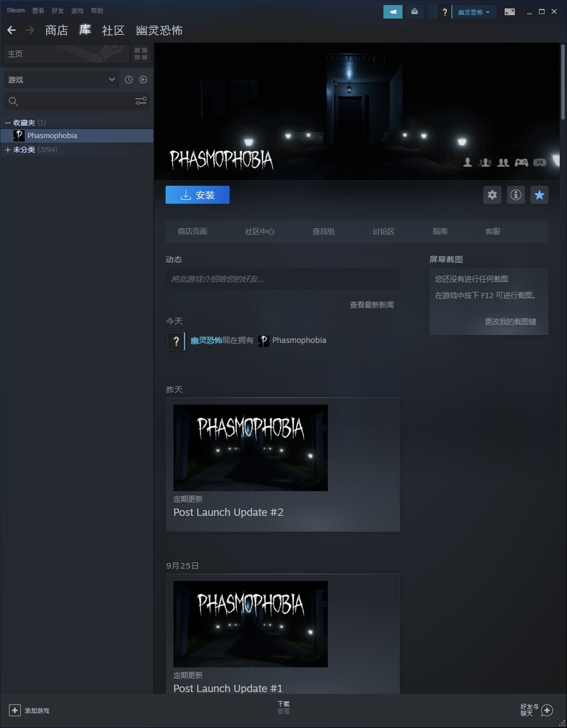This screenshot has height=728, width=567.
Task: Open the Post Launch Update #2 thumbnail
Action: pyautogui.click(x=250, y=447)
